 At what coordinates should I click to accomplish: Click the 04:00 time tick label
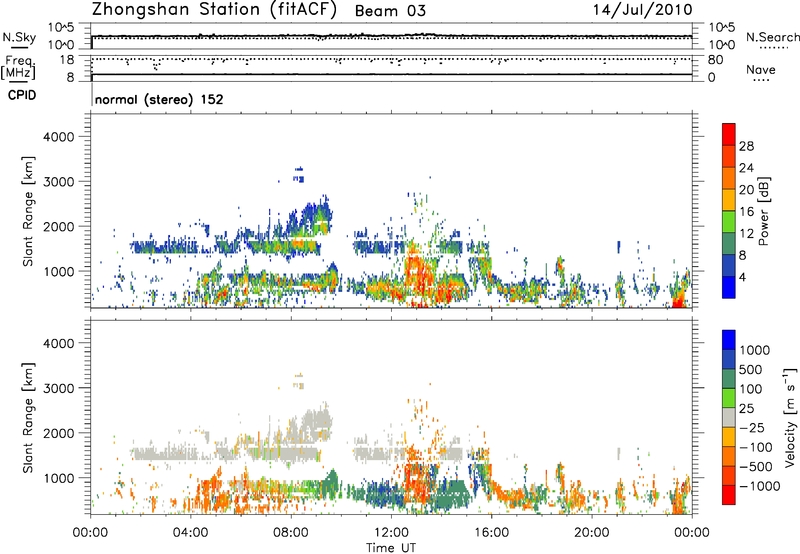click(x=190, y=533)
